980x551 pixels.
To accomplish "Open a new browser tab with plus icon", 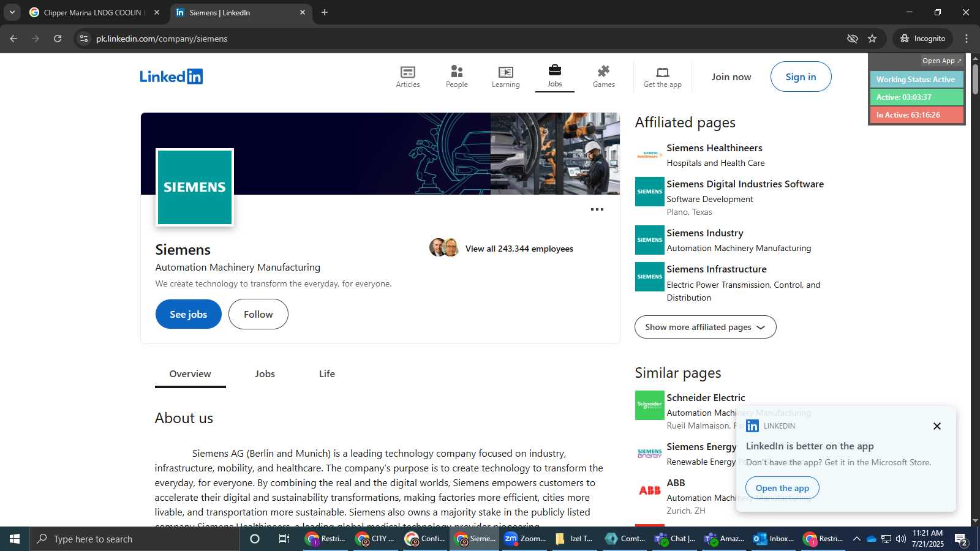I will pos(325,12).
